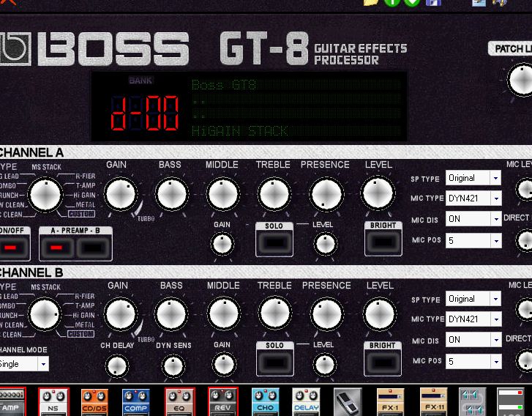Image resolution: width=532 pixels, height=416 pixels.
Task: Click the green down-arrow toolbar icon
Action: click(412, 3)
